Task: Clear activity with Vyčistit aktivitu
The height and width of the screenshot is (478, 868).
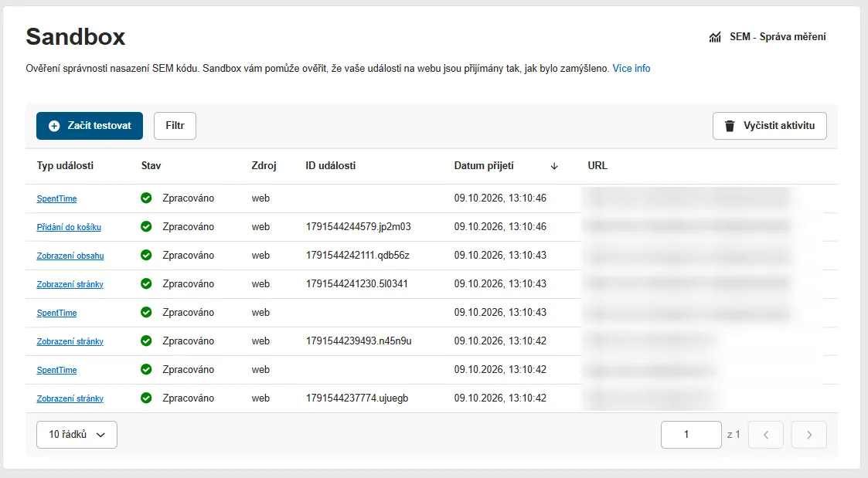Action: click(x=770, y=126)
